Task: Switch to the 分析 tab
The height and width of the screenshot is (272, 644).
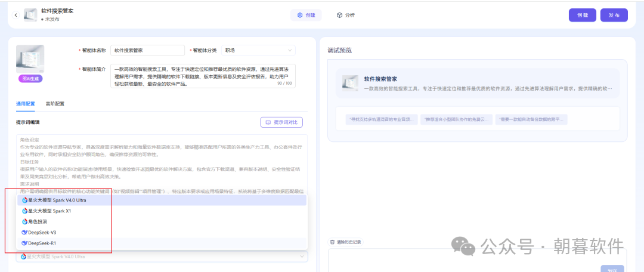Action: click(345, 15)
